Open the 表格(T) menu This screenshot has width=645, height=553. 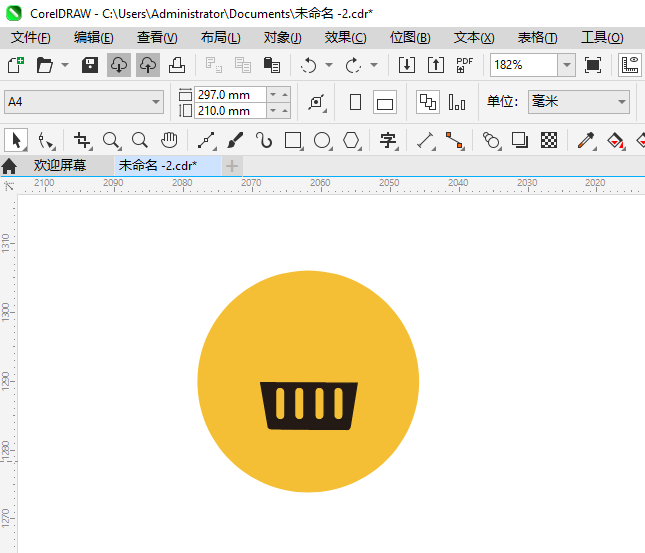tap(537, 38)
